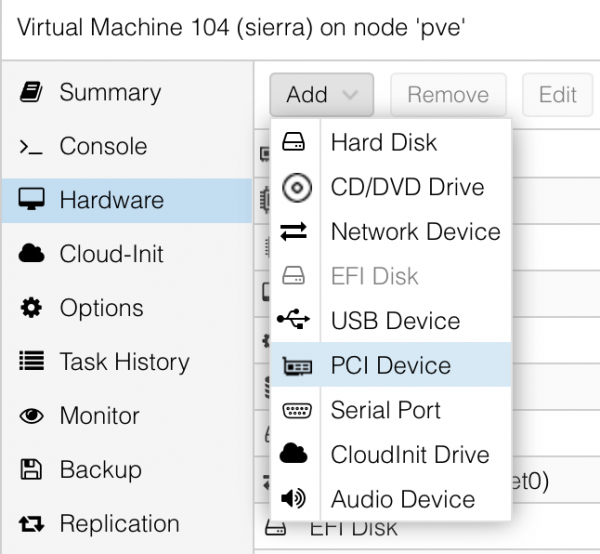Click the Hard Disk drive icon
Viewport: 600px width, 554px height.
coord(293,142)
